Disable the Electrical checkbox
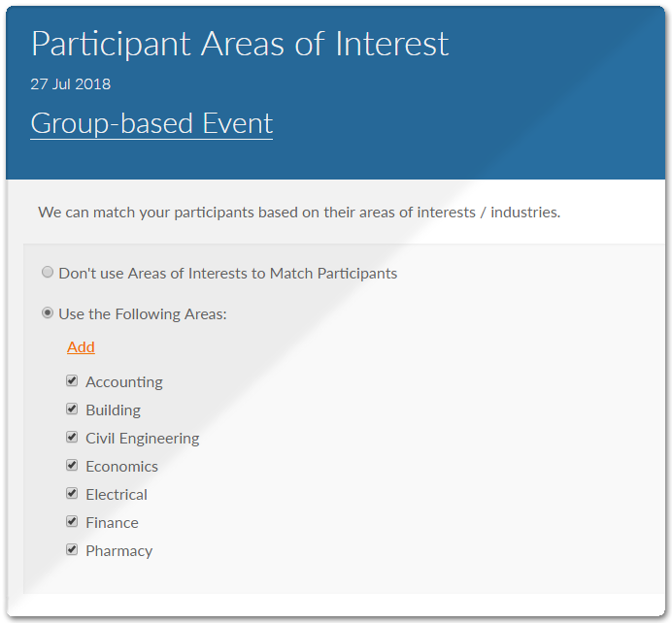Image resolution: width=672 pixels, height=623 pixels. (72, 493)
